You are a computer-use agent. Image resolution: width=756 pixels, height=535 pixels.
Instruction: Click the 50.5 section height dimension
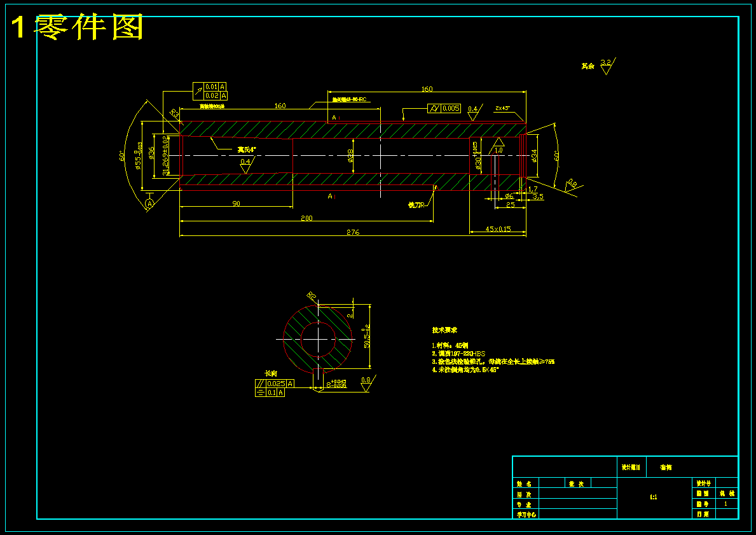pos(366,336)
